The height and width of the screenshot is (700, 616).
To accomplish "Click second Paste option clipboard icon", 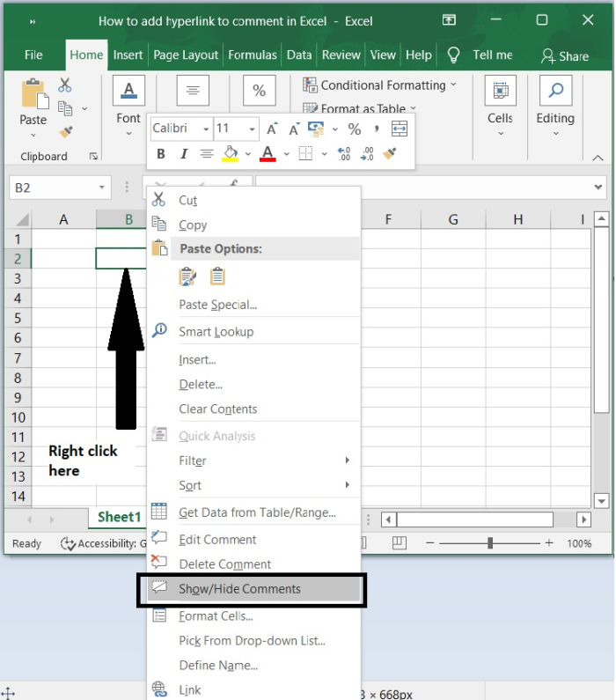I will [217, 276].
